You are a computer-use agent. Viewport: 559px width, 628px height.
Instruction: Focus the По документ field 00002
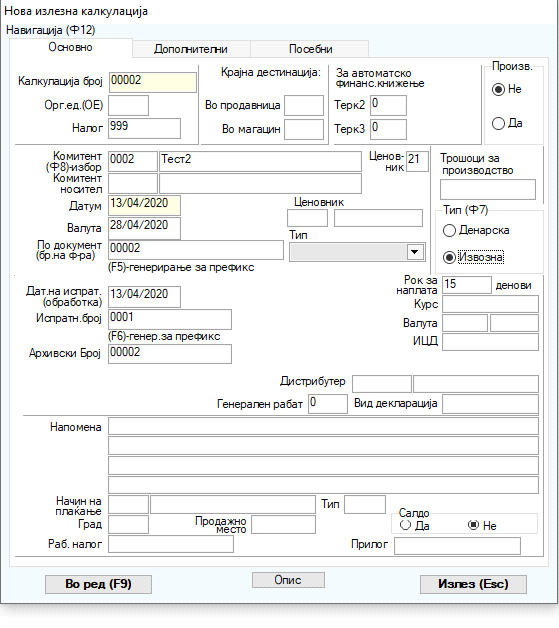pyautogui.click(x=196, y=250)
